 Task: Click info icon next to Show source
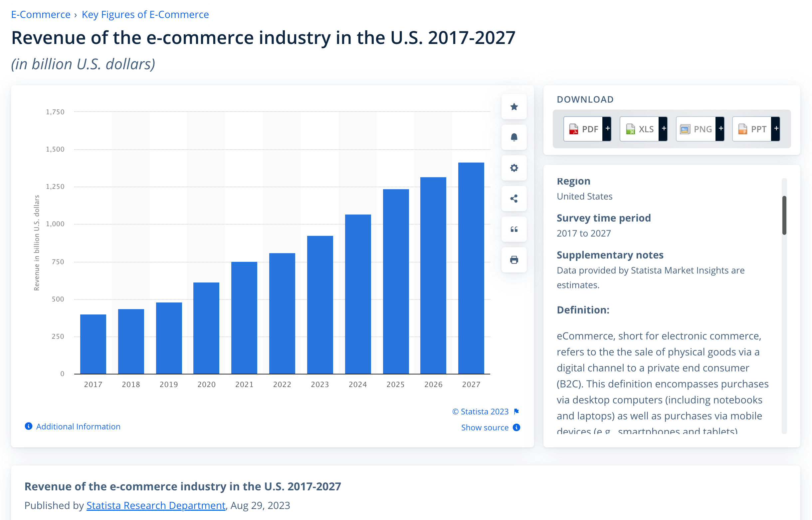click(x=516, y=427)
